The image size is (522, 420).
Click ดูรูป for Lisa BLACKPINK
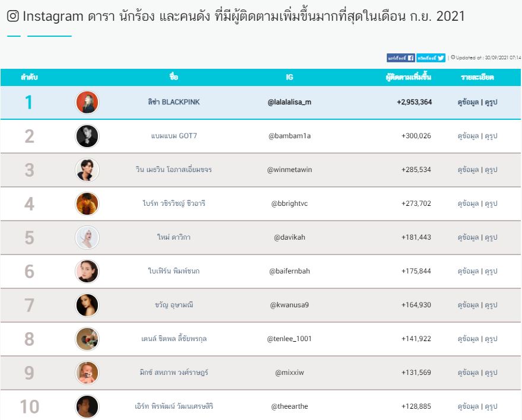tap(491, 102)
